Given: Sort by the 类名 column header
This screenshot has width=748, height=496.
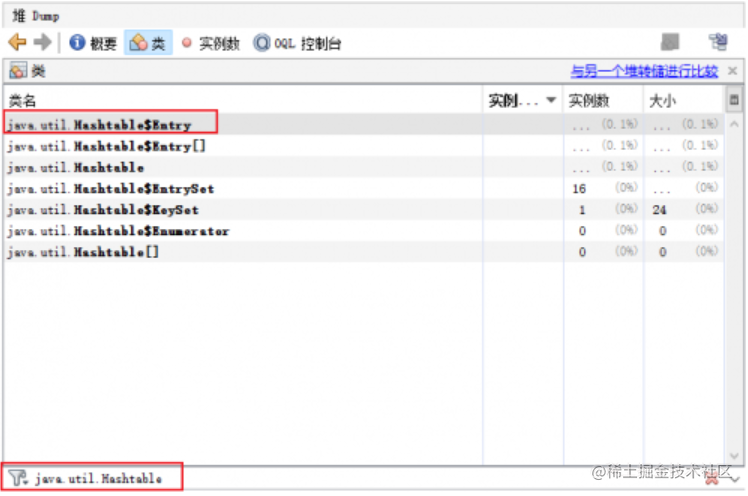Looking at the screenshot, I should [x=243, y=101].
